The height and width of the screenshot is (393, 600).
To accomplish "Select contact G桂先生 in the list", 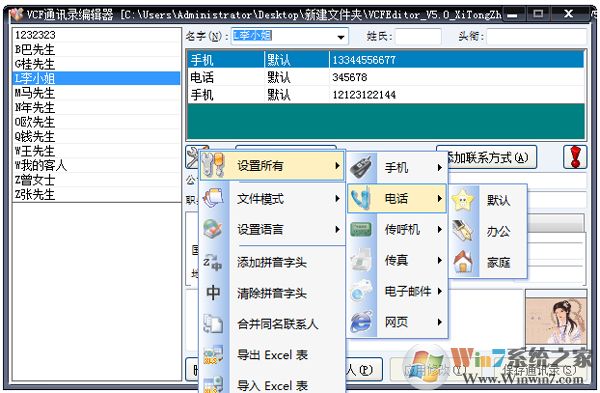I will point(97,64).
